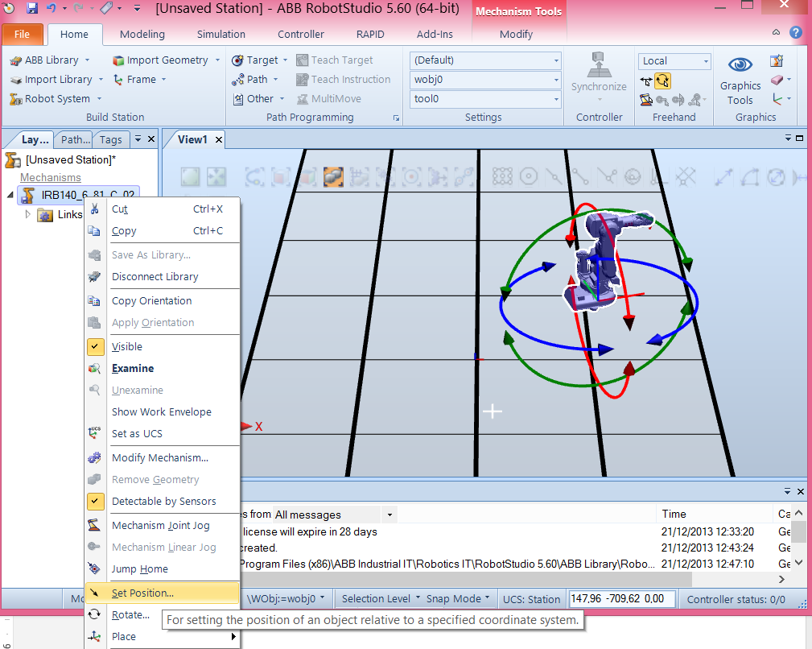The image size is (812, 649).
Task: Expand the Links tree node
Action: 27,214
